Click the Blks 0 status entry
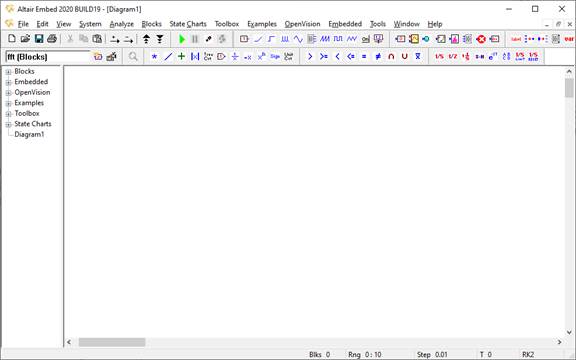Viewport: 576px width, 360px height. coord(319,354)
